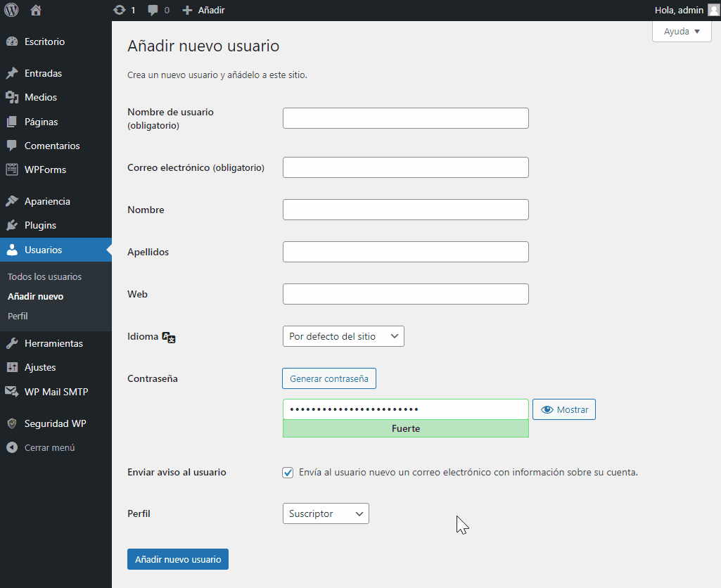Open the Plugins sidebar icon

[12, 225]
